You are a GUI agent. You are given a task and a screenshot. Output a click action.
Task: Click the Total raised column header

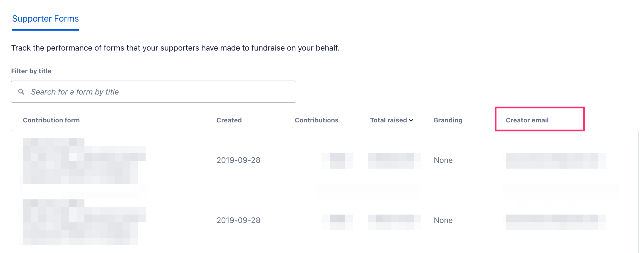(388, 120)
